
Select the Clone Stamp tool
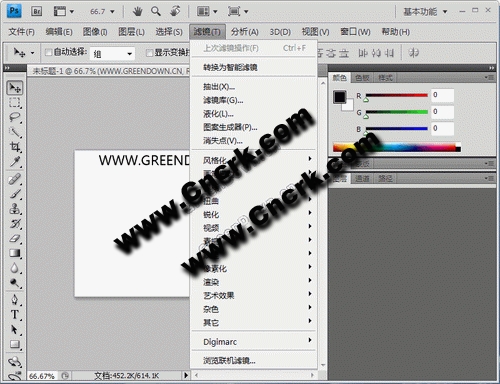click(15, 209)
